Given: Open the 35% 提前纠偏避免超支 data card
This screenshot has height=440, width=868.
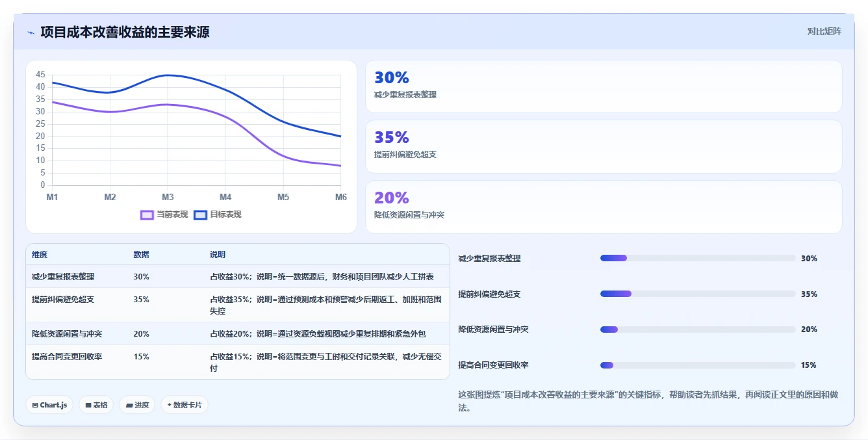Looking at the screenshot, I should point(604,147).
